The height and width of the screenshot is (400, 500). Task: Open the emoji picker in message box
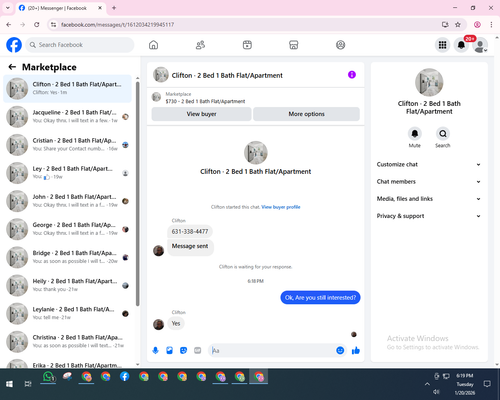340,350
